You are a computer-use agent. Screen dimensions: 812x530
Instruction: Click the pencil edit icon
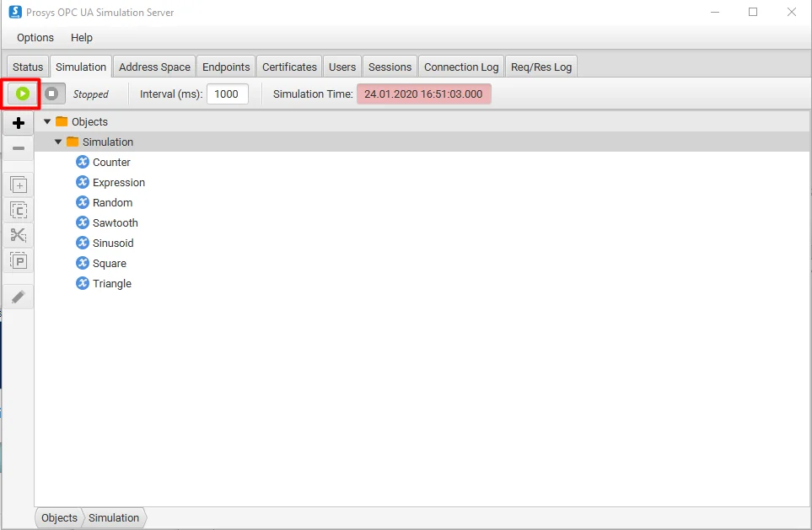19,297
